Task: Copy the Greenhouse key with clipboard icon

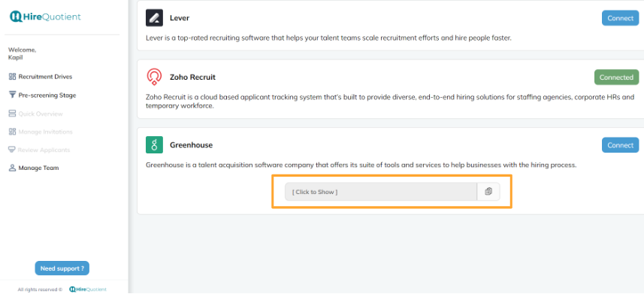Action: [x=488, y=192]
